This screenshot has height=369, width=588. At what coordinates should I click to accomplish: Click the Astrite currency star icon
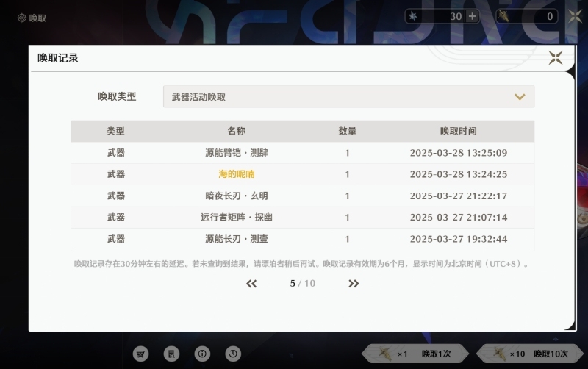414,16
